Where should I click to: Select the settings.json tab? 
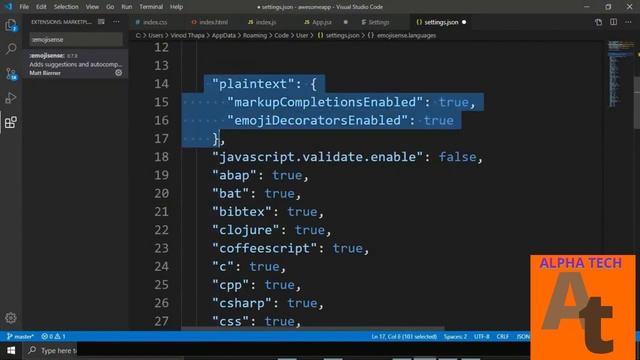click(441, 22)
